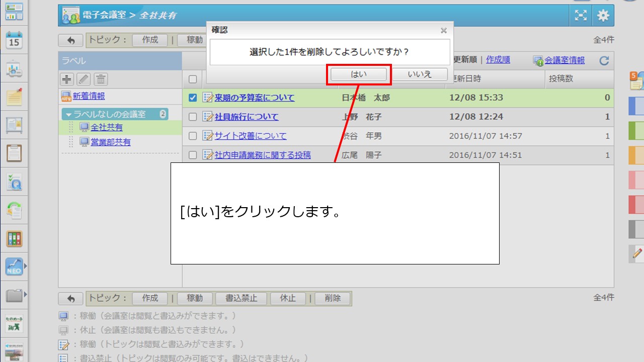Open topic 社内申請業務に関する投稿

coord(263,155)
